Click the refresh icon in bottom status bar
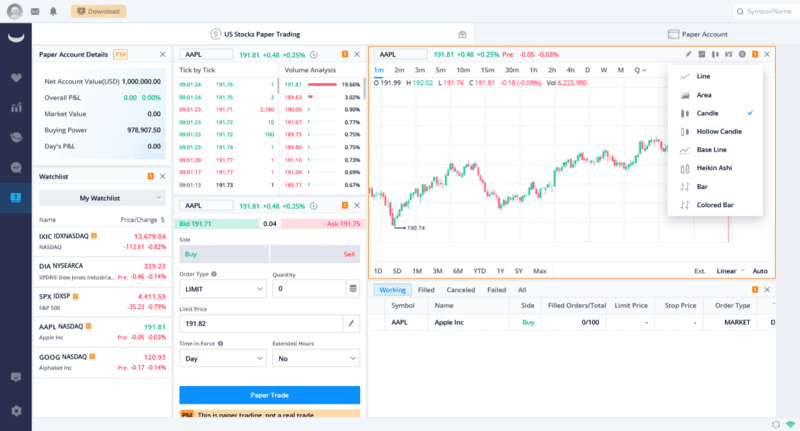This screenshot has width=800, height=431. (x=776, y=424)
